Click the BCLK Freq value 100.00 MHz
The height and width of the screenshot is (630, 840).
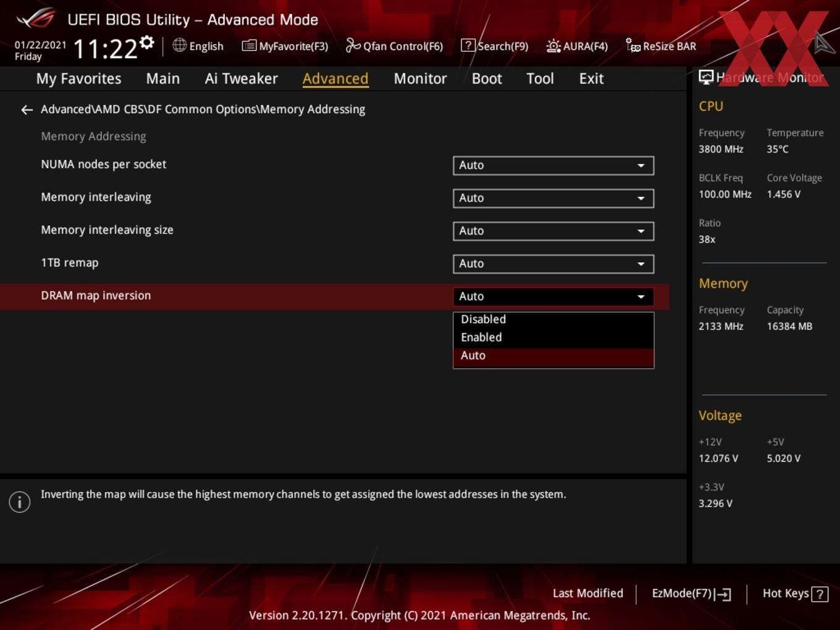coord(725,194)
